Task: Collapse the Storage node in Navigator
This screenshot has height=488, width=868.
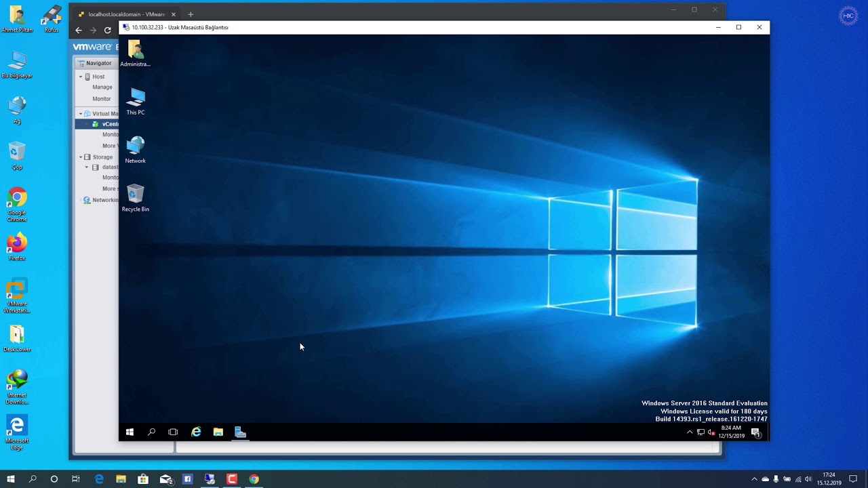Action: point(81,157)
